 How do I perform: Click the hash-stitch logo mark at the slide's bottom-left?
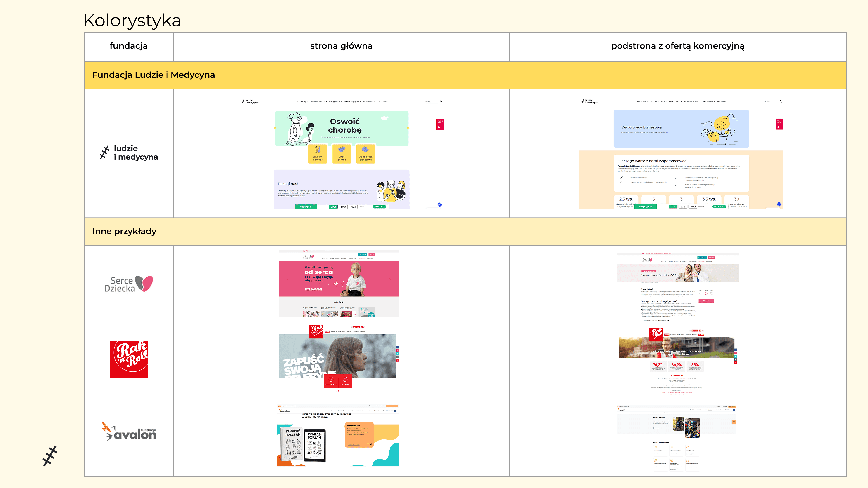pos(50,456)
